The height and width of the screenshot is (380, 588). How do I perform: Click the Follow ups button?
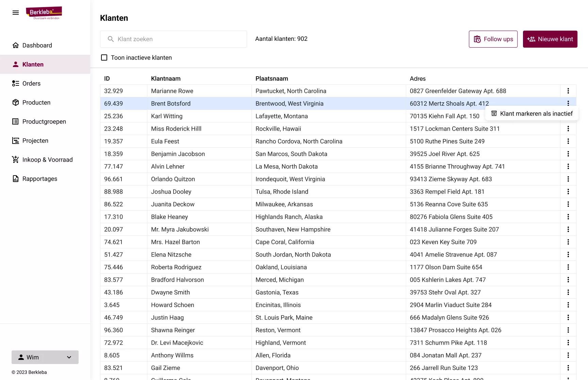493,39
